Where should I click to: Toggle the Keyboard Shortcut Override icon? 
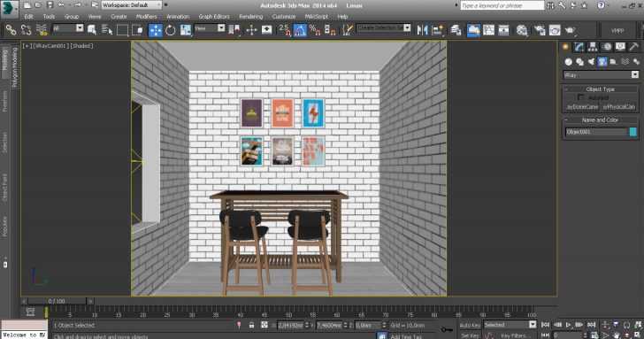point(266,29)
